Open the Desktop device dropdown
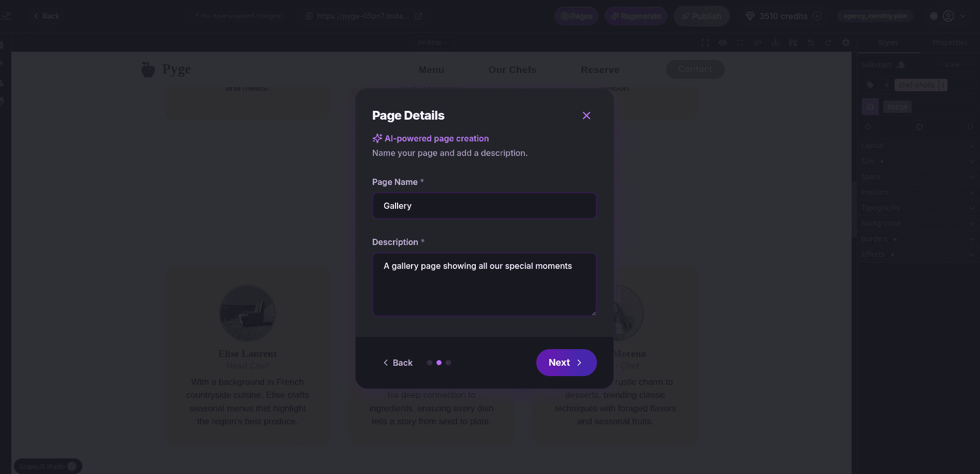Screen dimensions: 980x474 pyautogui.click(x=433, y=42)
